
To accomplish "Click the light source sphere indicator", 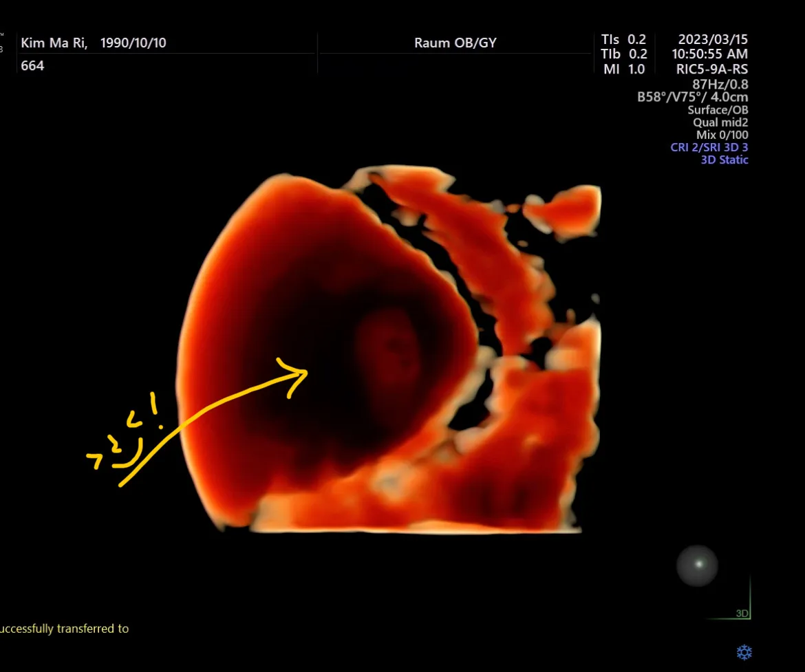I will click(x=697, y=566).
